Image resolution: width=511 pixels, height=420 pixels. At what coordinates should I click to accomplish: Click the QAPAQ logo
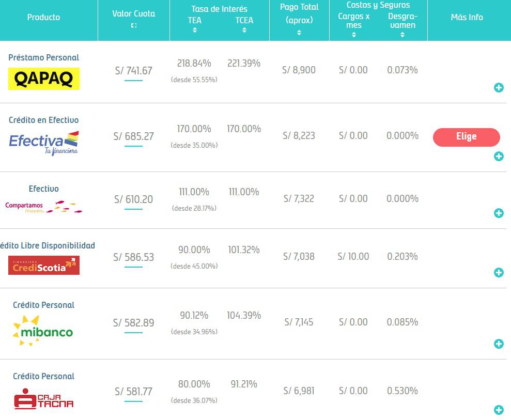click(x=44, y=79)
